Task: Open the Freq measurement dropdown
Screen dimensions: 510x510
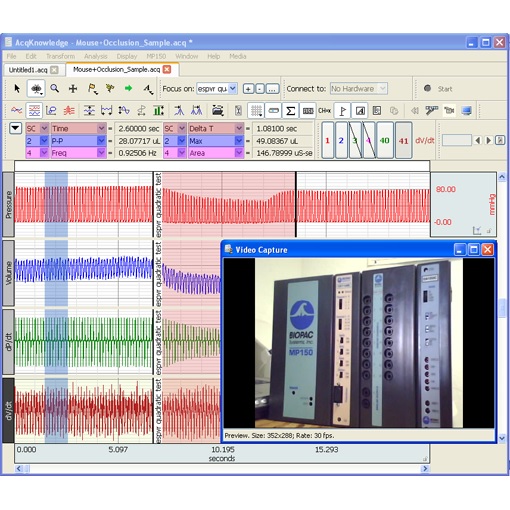Action: pos(102,153)
